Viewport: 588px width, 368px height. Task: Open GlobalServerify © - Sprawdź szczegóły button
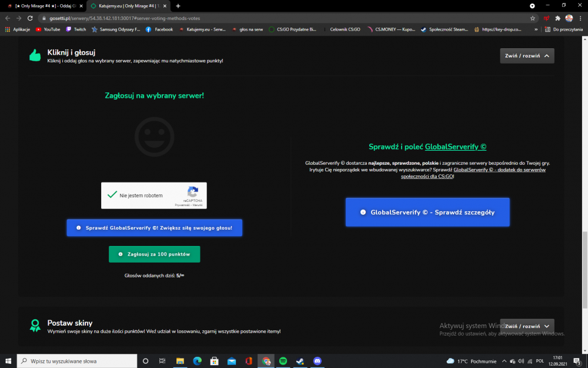click(427, 212)
